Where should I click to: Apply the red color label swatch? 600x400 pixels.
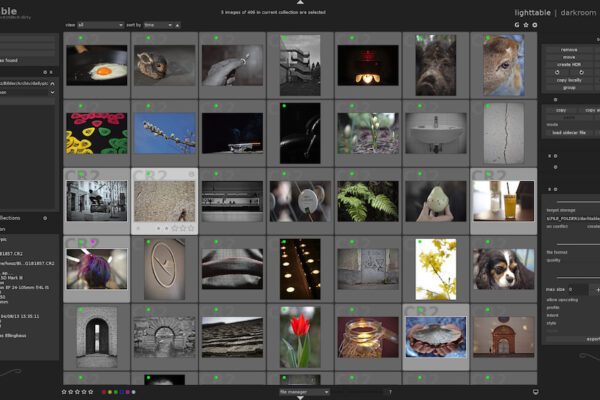103,392
